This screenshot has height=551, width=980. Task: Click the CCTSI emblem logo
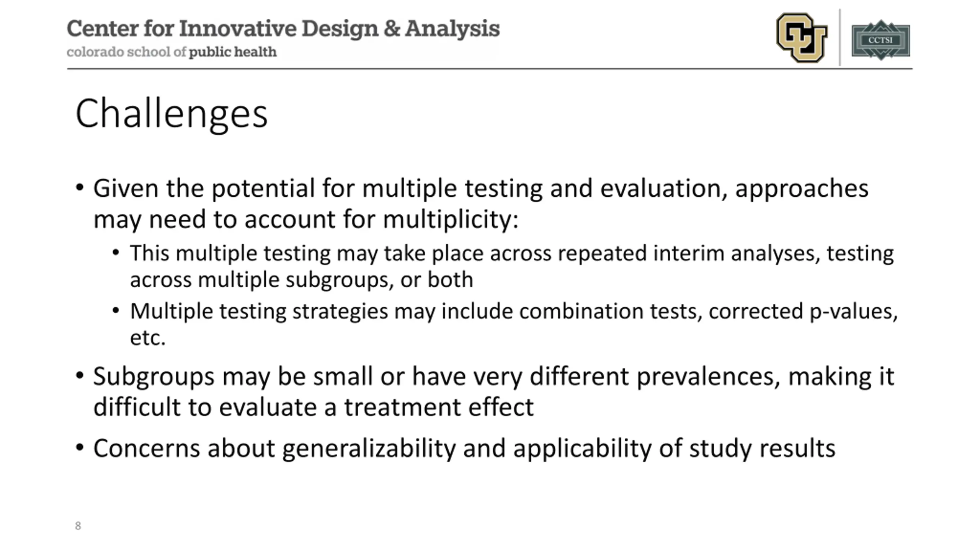(880, 40)
